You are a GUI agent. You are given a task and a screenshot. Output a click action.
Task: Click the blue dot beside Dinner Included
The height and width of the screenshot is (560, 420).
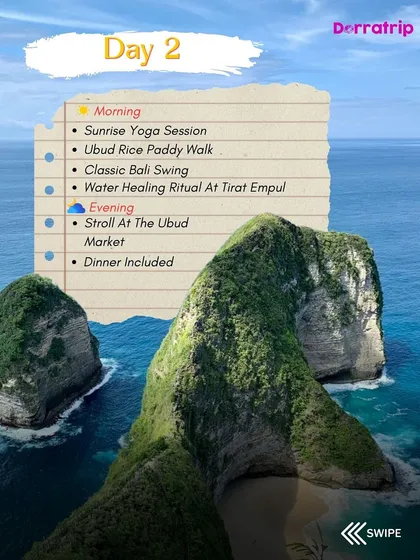tap(49, 256)
